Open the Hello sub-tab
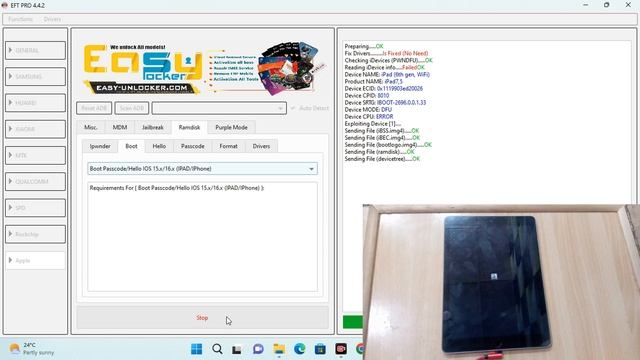640x360 pixels. tap(159, 146)
